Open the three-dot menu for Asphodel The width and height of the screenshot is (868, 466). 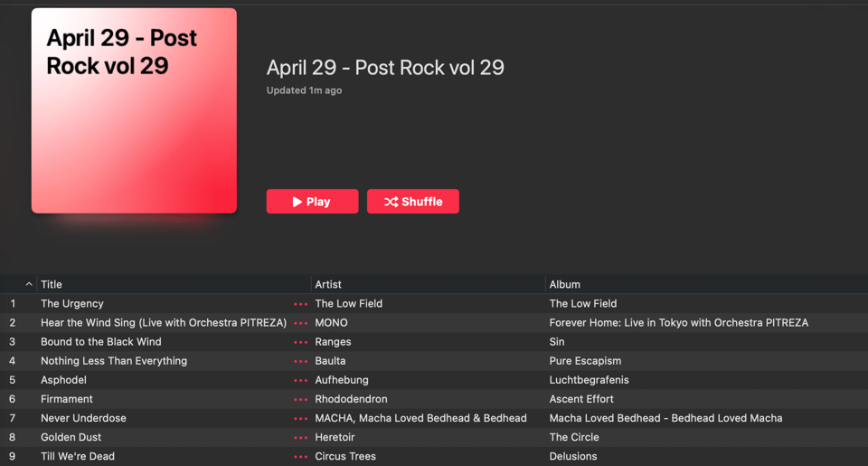tap(300, 380)
